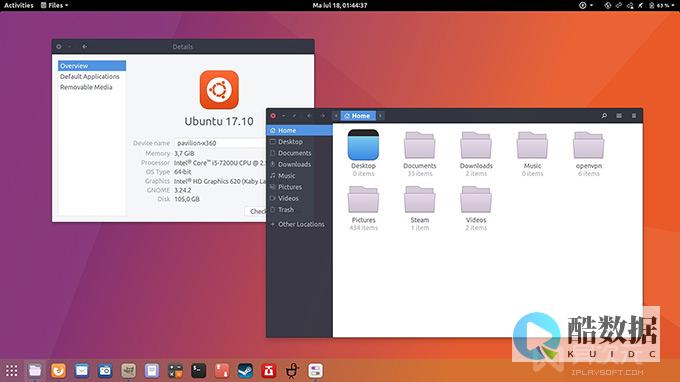Open the camera/screenshot app in dock
Image resolution: width=680 pixels, height=382 pixels.
pos(105,371)
